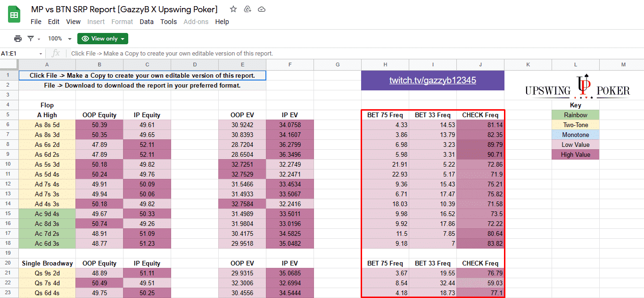Click inside the formula bar
This screenshot has height=298, width=644.
[x=189, y=53]
